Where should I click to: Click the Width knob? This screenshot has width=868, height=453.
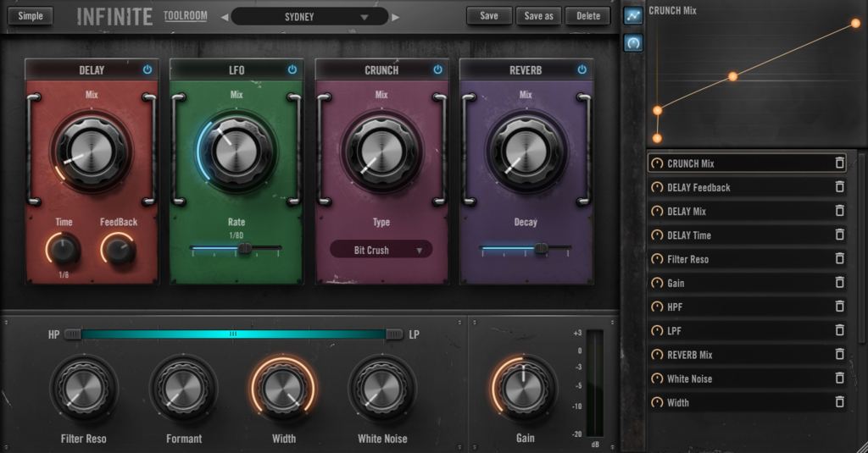pyautogui.click(x=283, y=389)
